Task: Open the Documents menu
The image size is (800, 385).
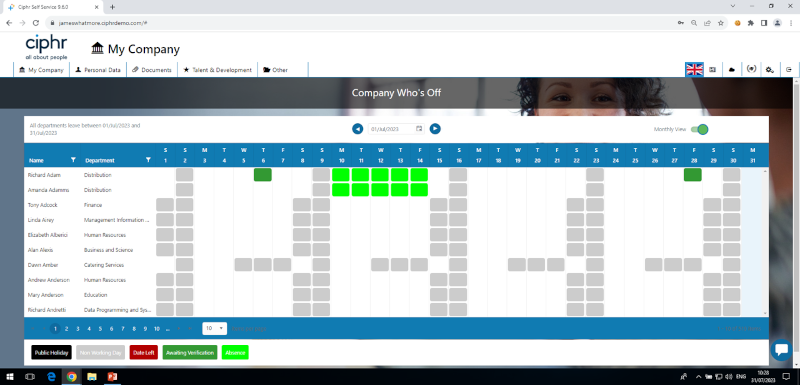Action: coord(152,70)
